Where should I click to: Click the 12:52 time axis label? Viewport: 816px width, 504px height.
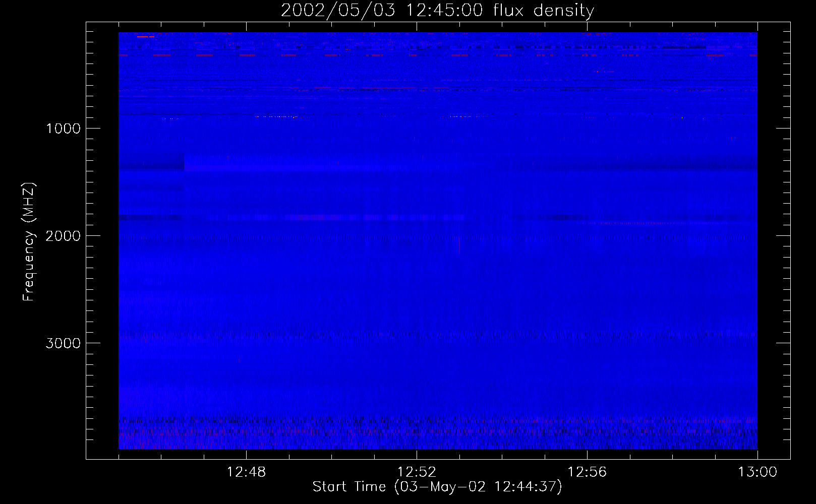coord(417,472)
